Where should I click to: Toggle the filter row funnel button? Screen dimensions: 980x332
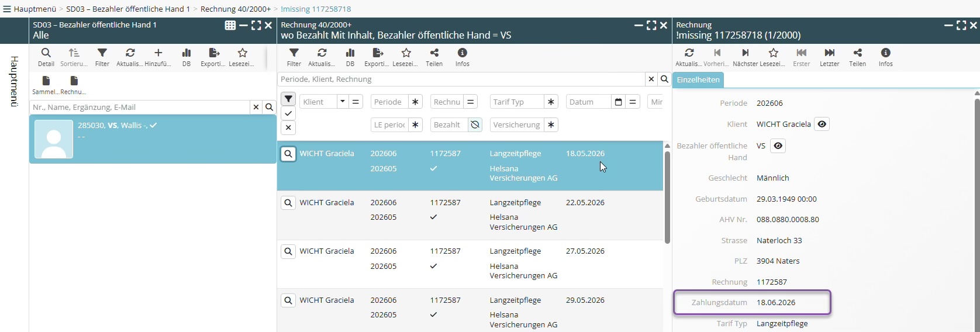pos(288,99)
